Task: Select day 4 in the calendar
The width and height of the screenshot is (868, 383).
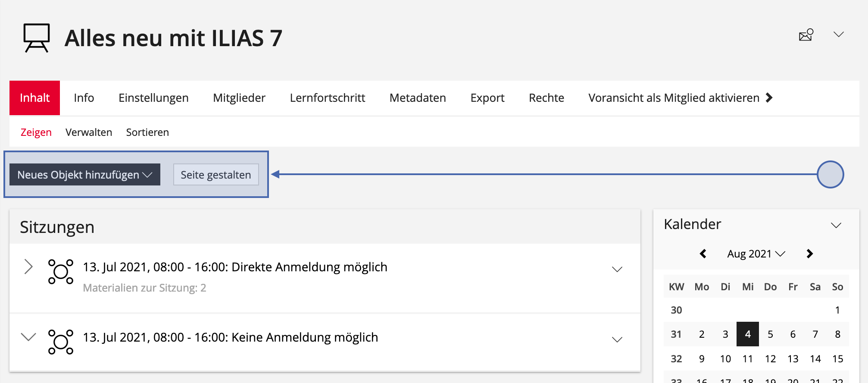Action: [x=747, y=334]
